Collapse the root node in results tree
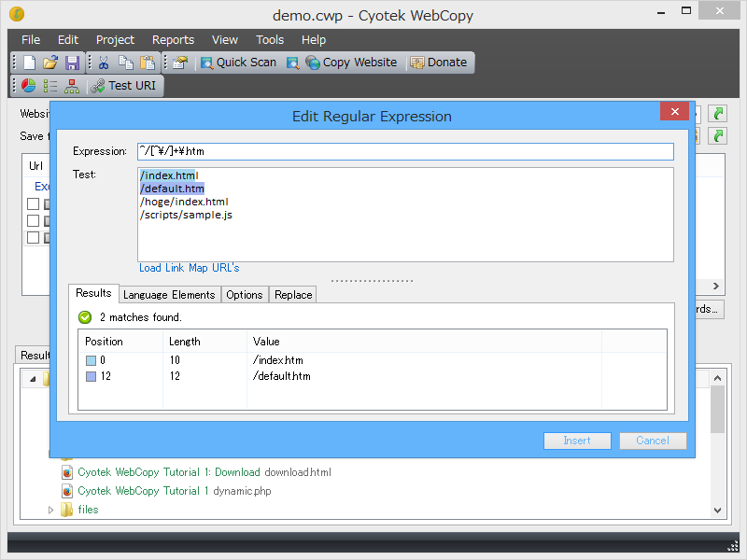This screenshot has width=747, height=560. [33, 379]
